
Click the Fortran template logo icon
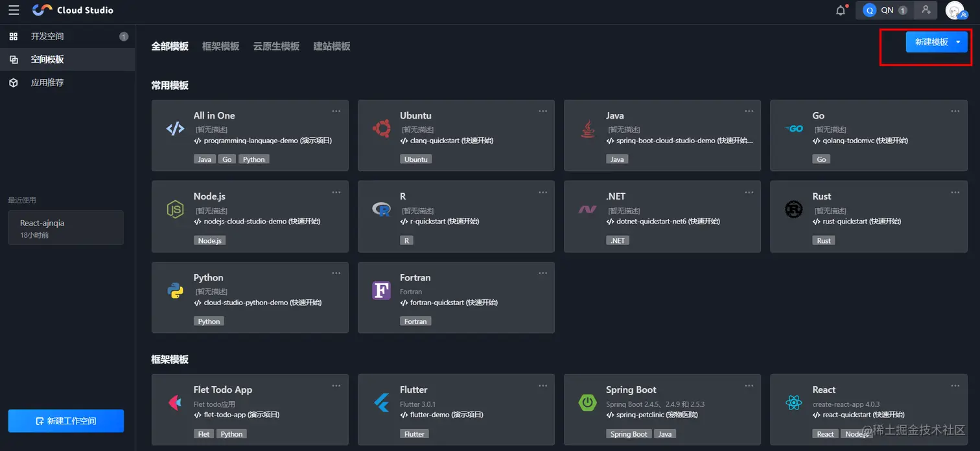coord(382,290)
